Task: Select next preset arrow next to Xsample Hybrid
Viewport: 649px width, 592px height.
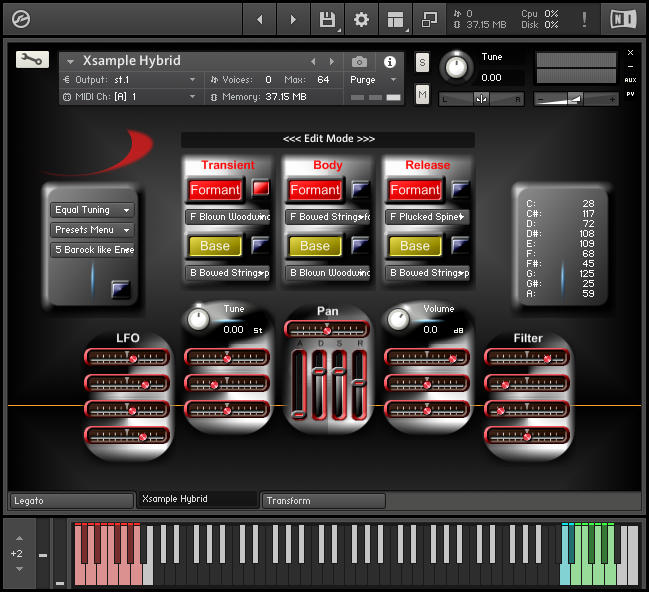Action: pos(332,62)
